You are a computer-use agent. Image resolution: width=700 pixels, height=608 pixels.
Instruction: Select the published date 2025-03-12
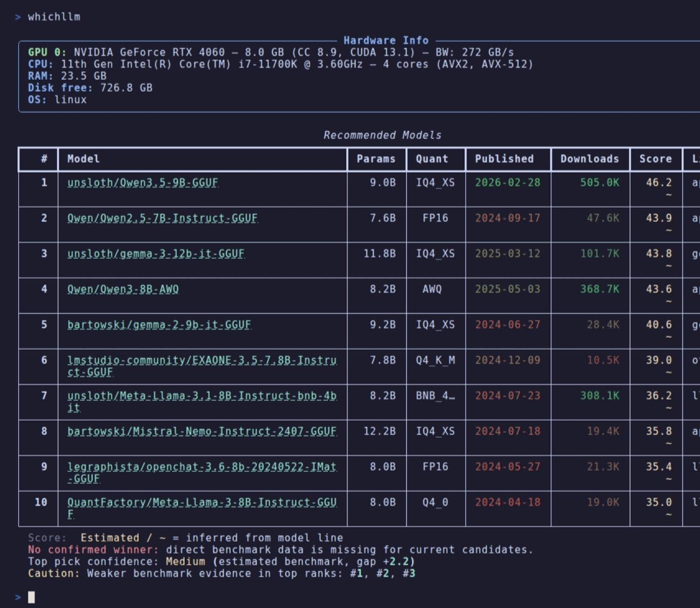coord(508,254)
